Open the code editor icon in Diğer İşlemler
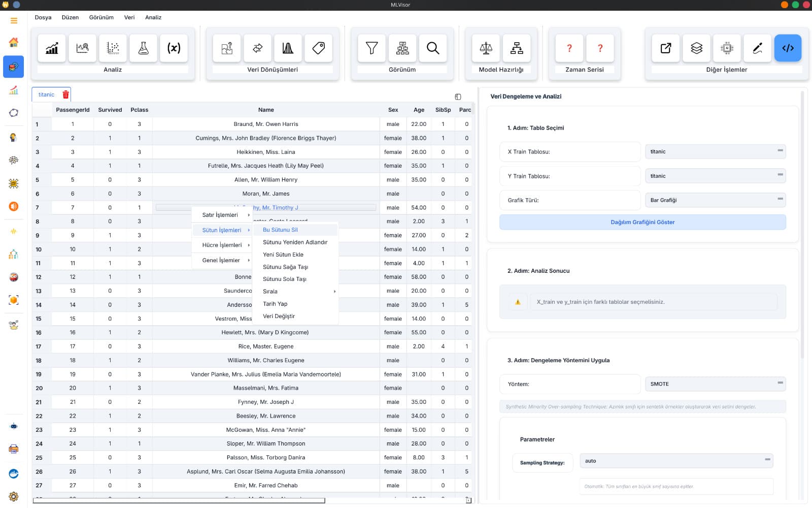This screenshot has width=812, height=508. (788, 48)
